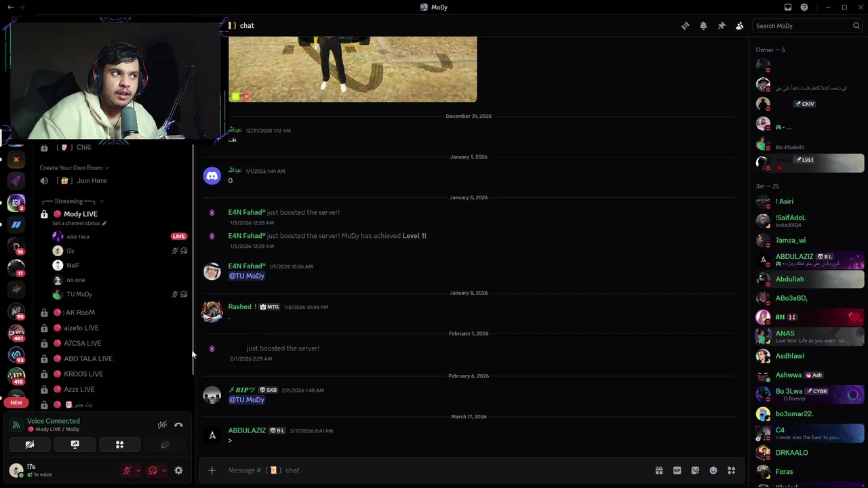Disconnect from voice with hang-up icon
868x488 pixels.
click(178, 425)
